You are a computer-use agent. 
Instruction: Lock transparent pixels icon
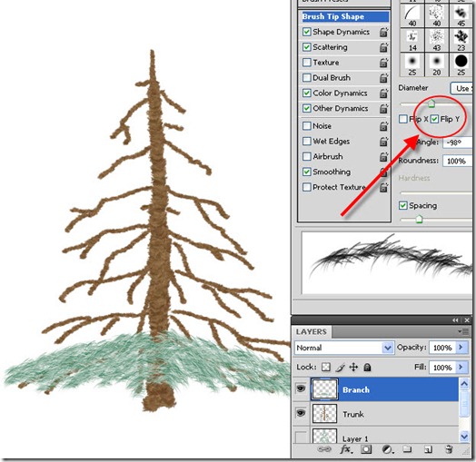coord(326,368)
